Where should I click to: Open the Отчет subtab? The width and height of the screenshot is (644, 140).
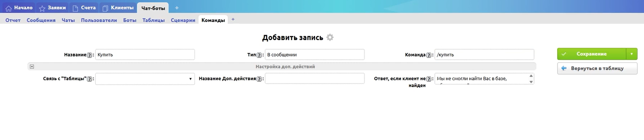(13, 20)
